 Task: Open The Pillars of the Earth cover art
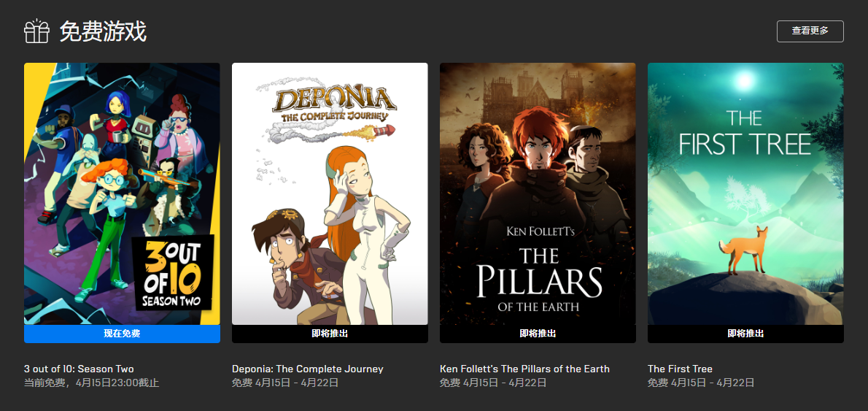(x=538, y=194)
